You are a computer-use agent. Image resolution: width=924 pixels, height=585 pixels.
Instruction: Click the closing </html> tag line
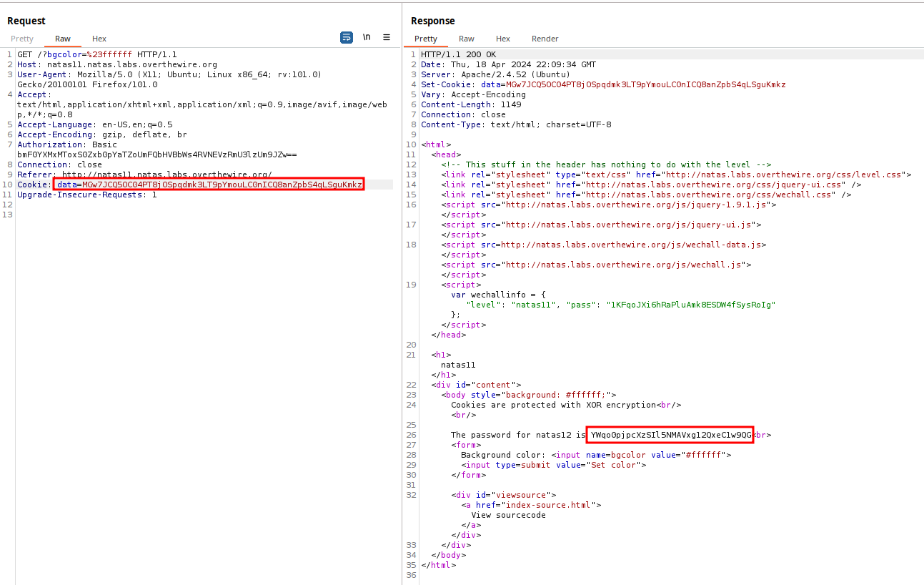point(438,565)
